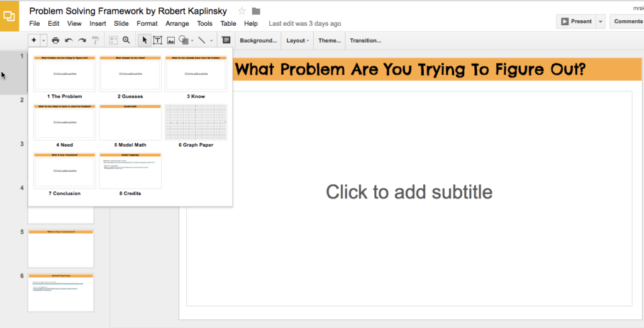644x328 pixels.
Task: Click the zoom to fit icon
Action: pyautogui.click(x=113, y=40)
